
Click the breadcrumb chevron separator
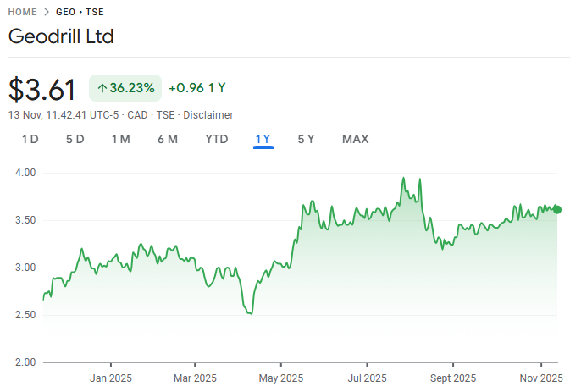(47, 12)
